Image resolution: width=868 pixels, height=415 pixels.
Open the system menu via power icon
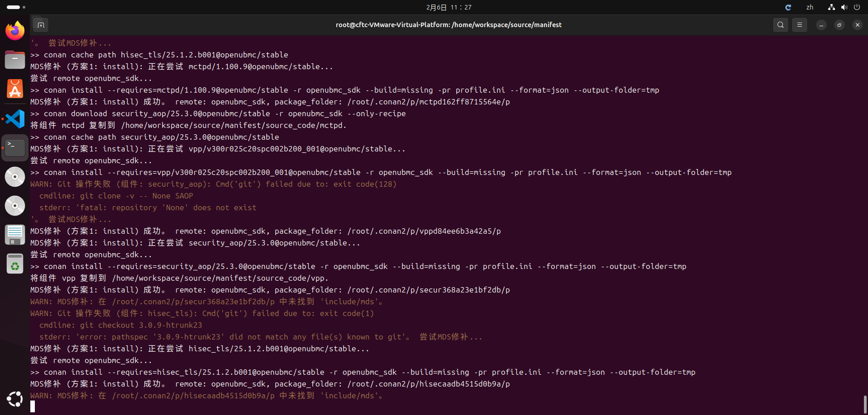(x=857, y=7)
